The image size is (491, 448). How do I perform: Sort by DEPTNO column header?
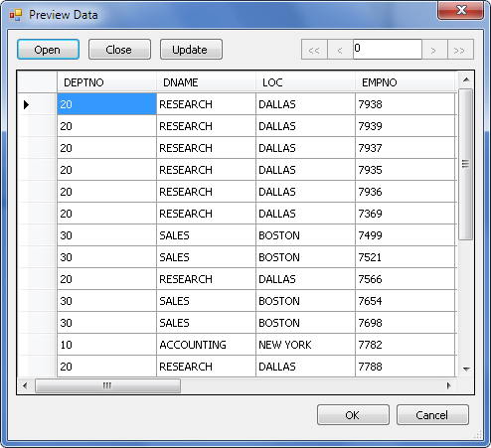pos(106,82)
